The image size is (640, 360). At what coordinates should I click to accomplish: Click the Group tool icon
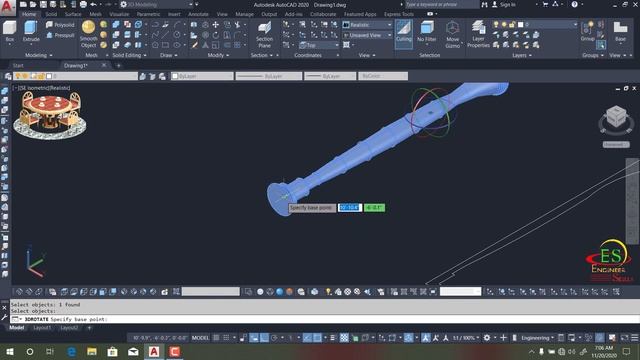coord(587,31)
